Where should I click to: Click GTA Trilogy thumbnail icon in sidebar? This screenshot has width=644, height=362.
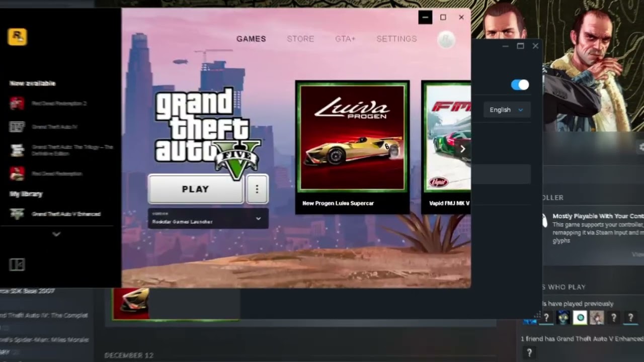(x=17, y=150)
